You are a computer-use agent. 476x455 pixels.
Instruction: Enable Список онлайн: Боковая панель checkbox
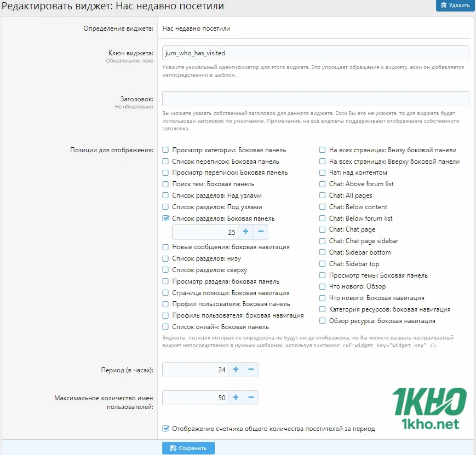click(165, 327)
